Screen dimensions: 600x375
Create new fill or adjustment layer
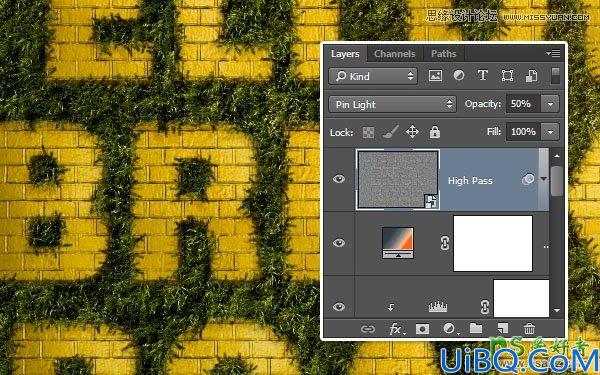point(450,329)
